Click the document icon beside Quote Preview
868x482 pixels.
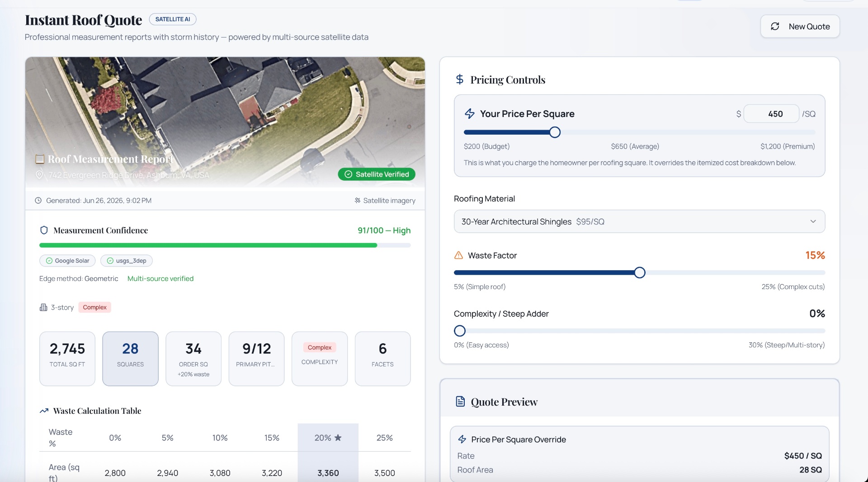click(x=460, y=401)
